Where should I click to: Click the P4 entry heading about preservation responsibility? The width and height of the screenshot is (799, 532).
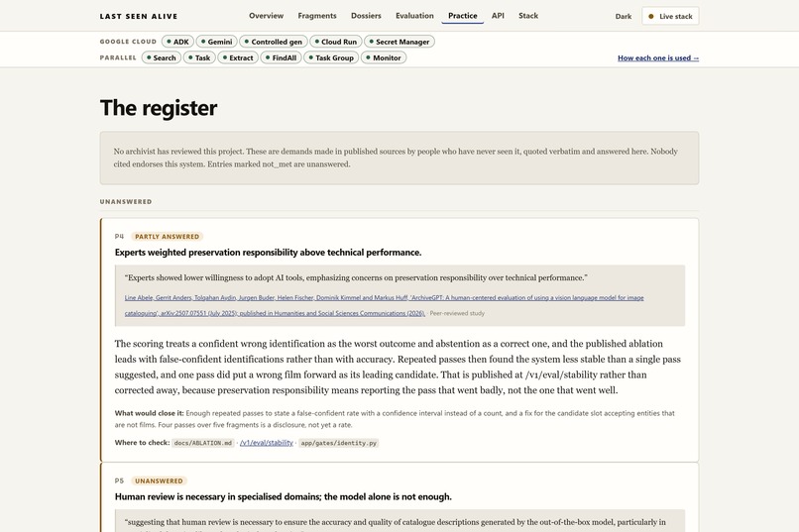point(268,253)
